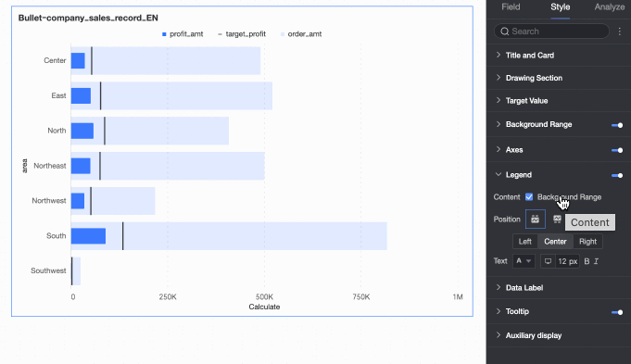Viewport: 631px width, 364px height.
Task: Switch to the Field tab
Action: click(x=511, y=6)
